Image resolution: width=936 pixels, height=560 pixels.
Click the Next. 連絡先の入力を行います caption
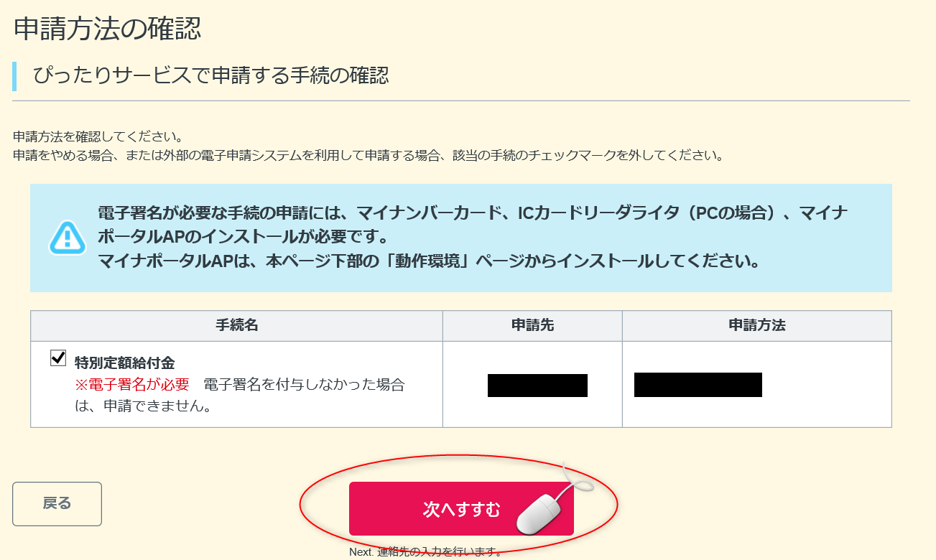click(425, 552)
